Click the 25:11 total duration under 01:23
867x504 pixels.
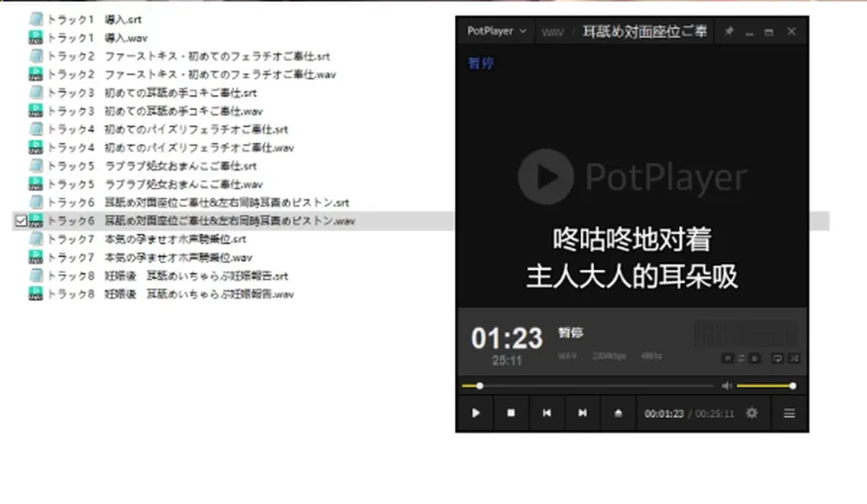507,360
